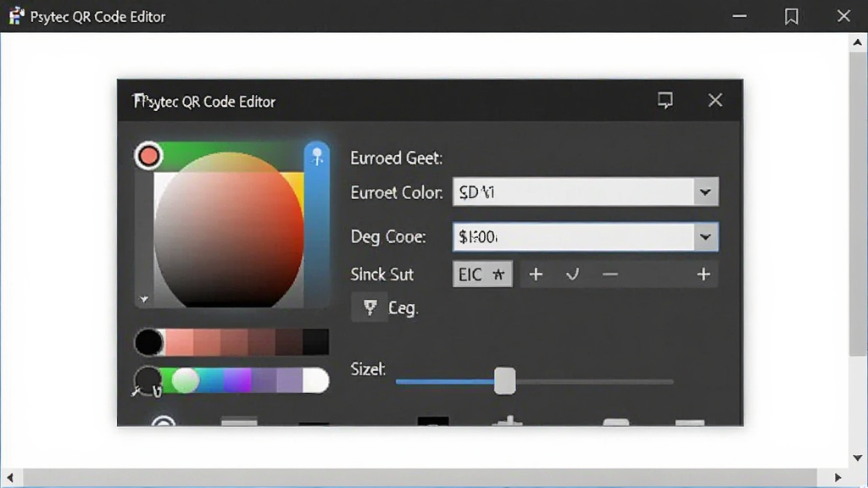Screen dimensions: 868x488
Task: Click the minus icon in Sinck Sut row
Action: pyautogui.click(x=610, y=274)
